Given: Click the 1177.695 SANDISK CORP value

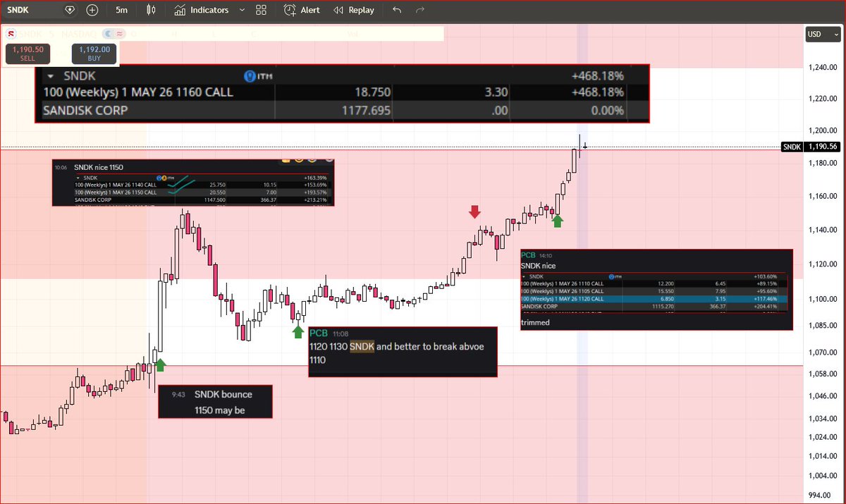Looking at the screenshot, I should [x=366, y=111].
